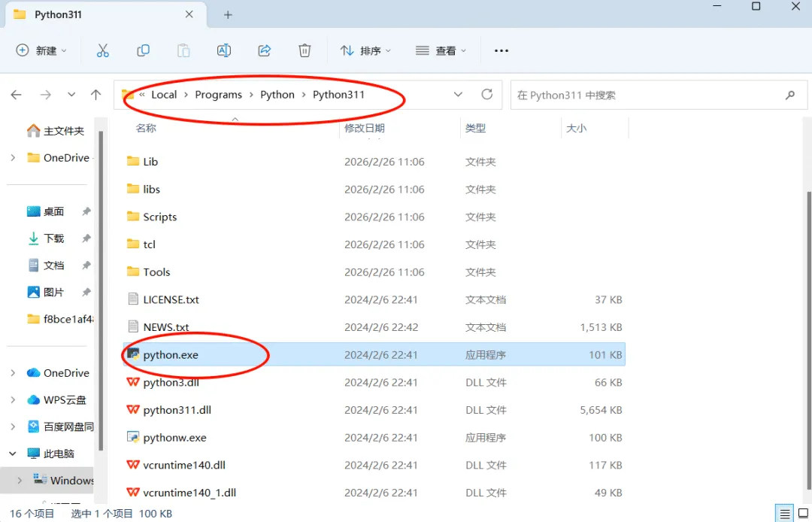Sort by Date modified (修改日期) header

pyautogui.click(x=365, y=128)
